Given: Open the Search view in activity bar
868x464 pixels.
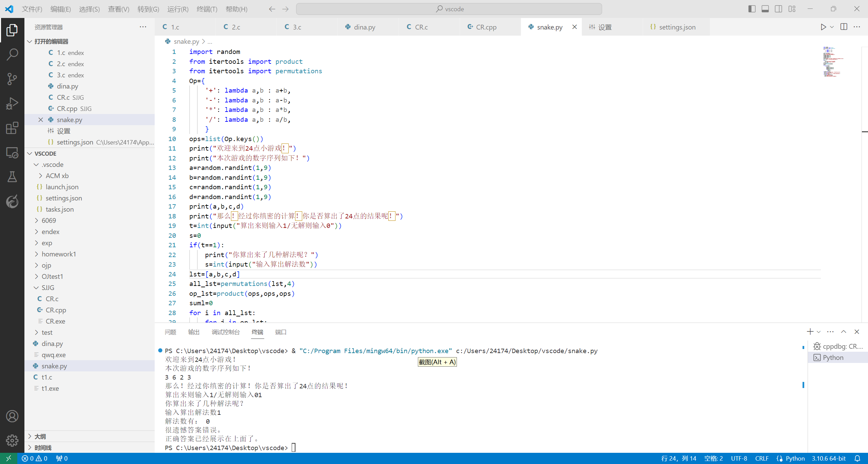Looking at the screenshot, I should point(12,54).
